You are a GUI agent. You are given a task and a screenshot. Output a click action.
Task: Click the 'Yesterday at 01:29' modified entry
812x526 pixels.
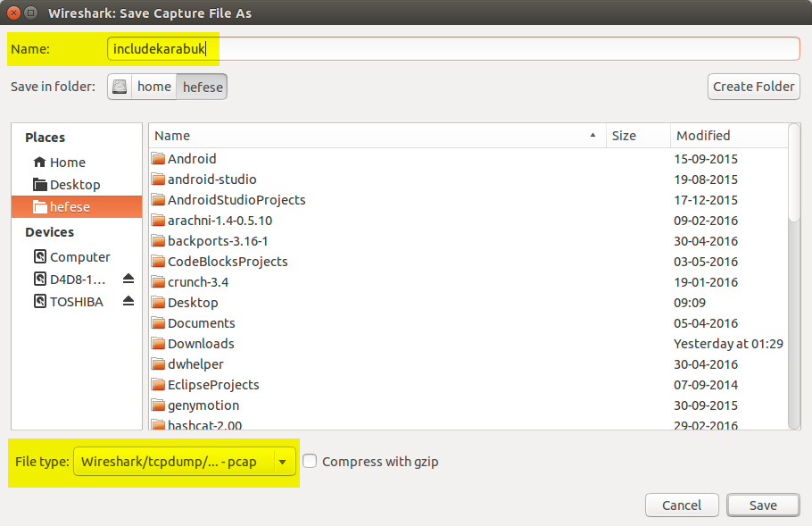click(728, 344)
